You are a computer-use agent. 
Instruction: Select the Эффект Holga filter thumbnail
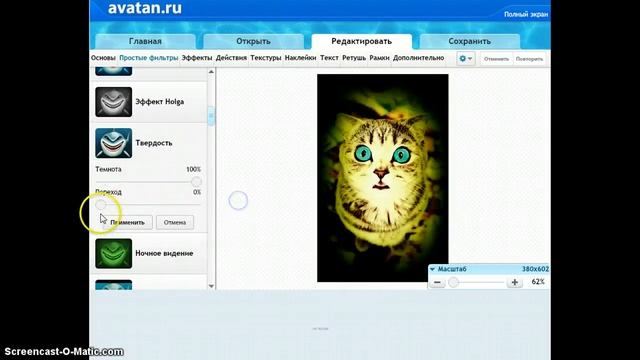pyautogui.click(x=113, y=102)
